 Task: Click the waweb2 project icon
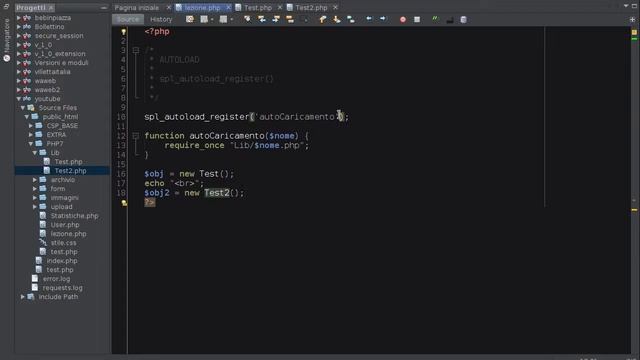coord(27,90)
